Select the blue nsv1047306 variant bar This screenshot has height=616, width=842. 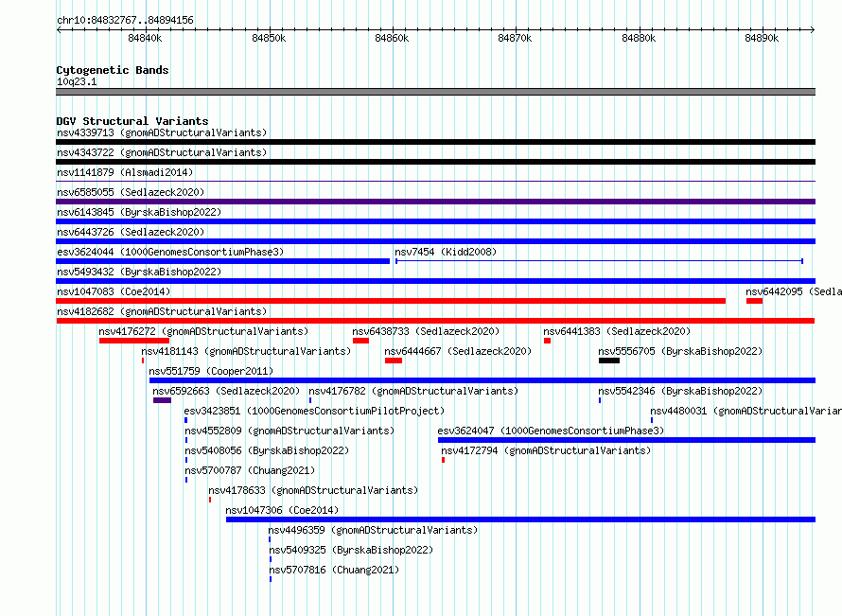[x=521, y=519]
